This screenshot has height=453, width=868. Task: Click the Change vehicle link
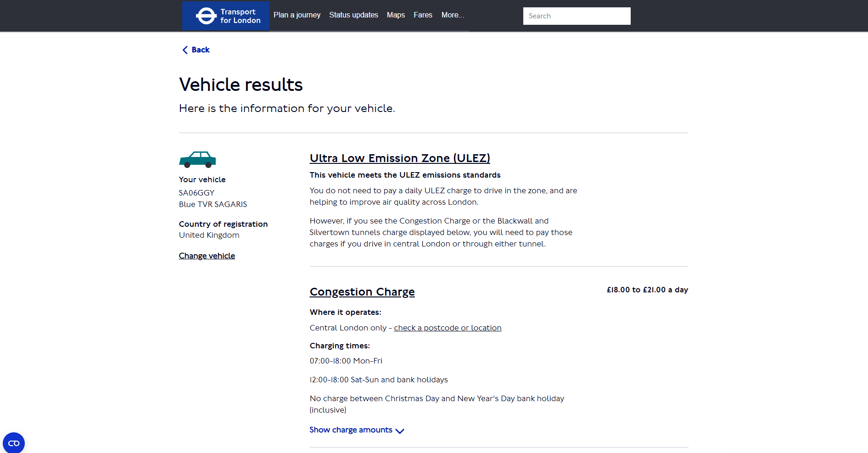207,256
